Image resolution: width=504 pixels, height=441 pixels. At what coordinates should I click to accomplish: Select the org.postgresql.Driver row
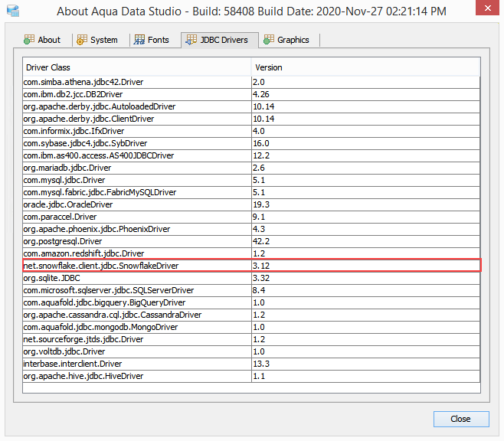click(x=252, y=241)
